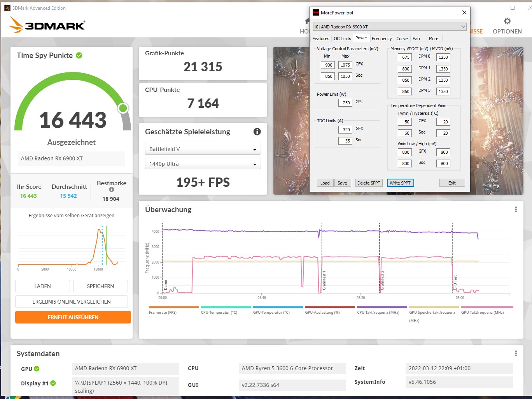The width and height of the screenshot is (532, 399).
Task: Click TDC Soc limit field 55
Action: (345, 141)
